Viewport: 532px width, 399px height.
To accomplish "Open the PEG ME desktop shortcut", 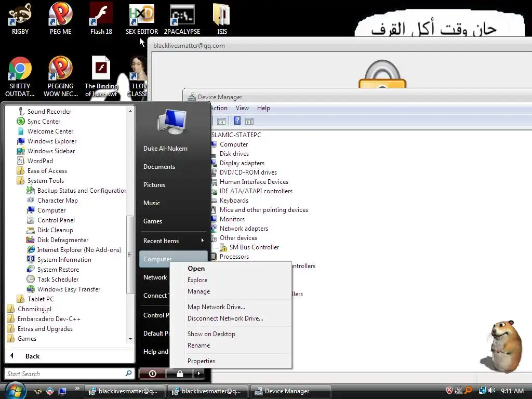I will pyautogui.click(x=60, y=19).
